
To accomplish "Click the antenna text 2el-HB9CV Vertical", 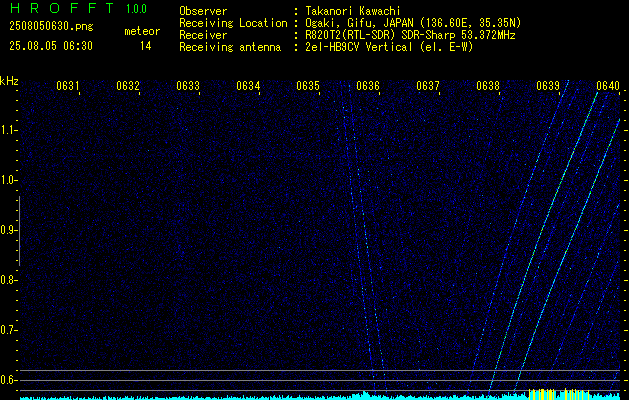I will pos(359,47).
